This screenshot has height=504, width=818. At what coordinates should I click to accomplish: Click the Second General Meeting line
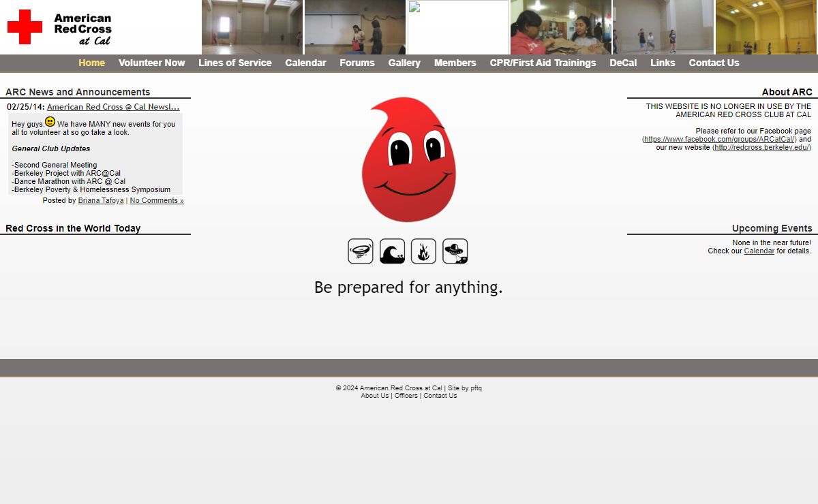55,166
